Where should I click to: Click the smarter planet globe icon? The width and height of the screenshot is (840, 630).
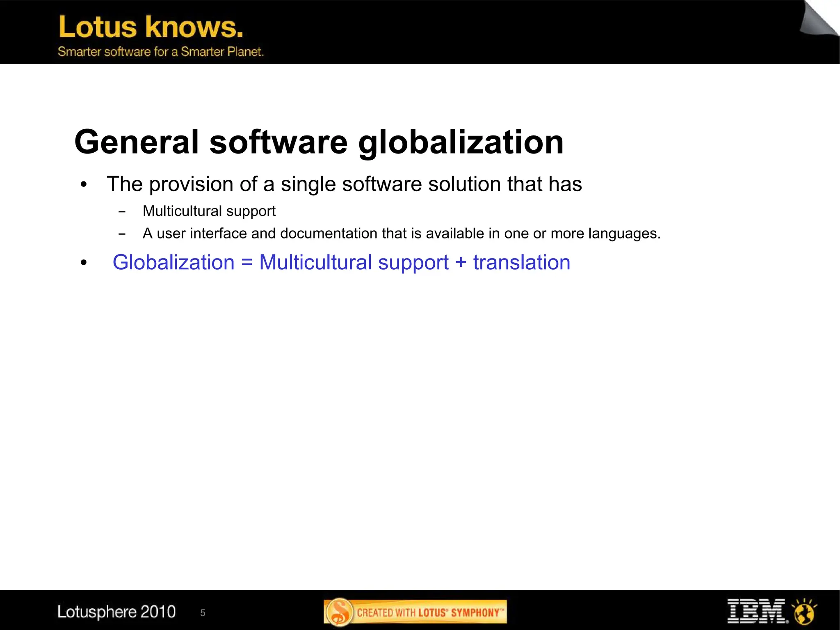[x=804, y=612]
